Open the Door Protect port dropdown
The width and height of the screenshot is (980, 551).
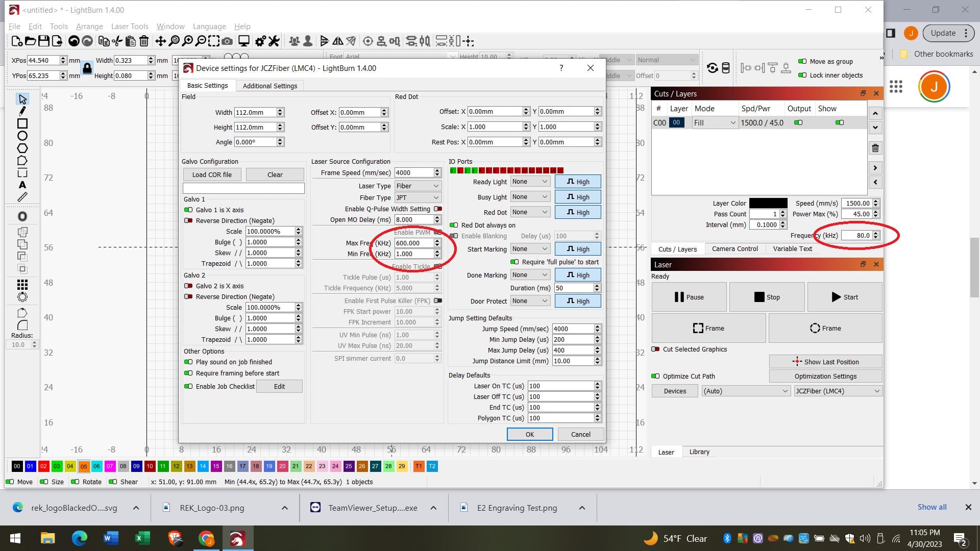[530, 301]
